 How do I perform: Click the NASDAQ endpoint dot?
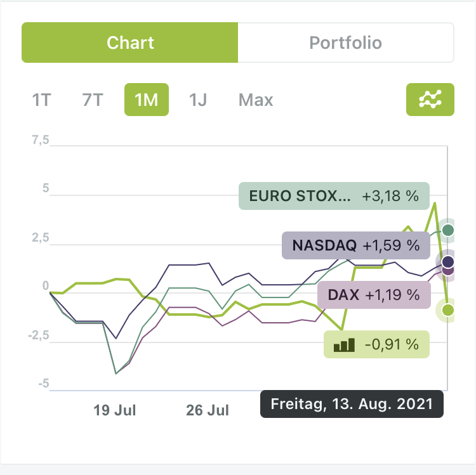pyautogui.click(x=448, y=261)
